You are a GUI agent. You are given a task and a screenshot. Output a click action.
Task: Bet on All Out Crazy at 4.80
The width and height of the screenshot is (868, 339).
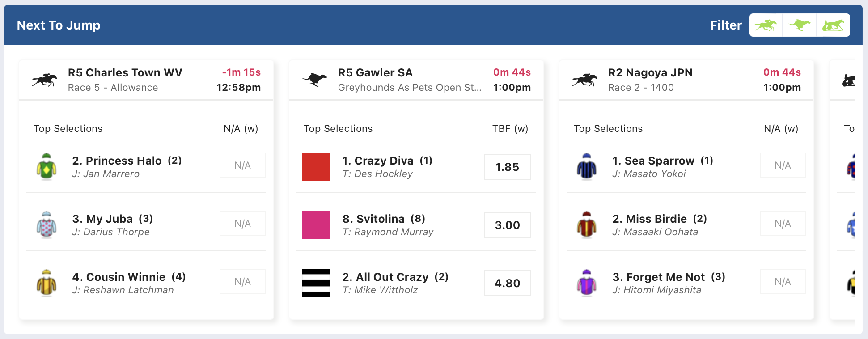(x=508, y=283)
